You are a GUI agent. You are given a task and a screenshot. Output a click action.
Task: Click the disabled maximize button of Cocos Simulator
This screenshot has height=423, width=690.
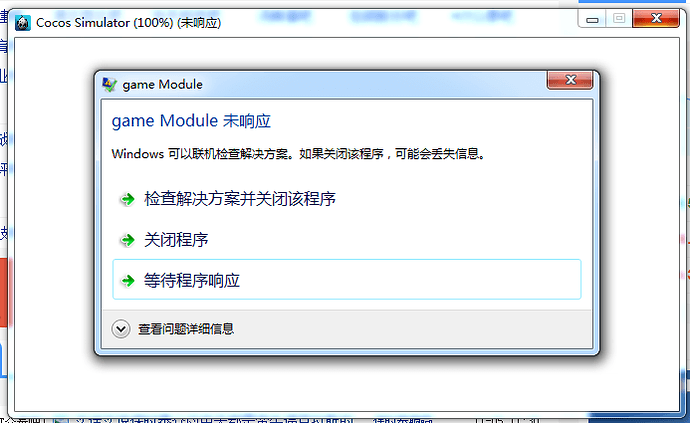tap(619, 18)
